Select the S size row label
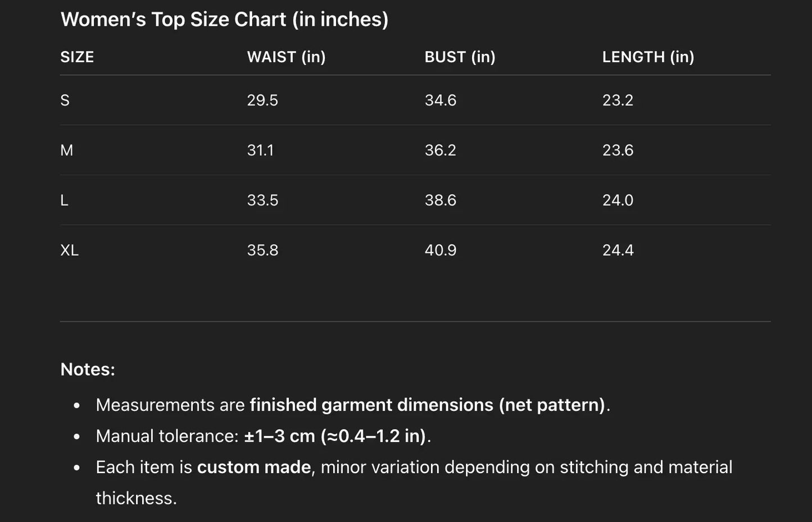The image size is (812, 522). 65,101
